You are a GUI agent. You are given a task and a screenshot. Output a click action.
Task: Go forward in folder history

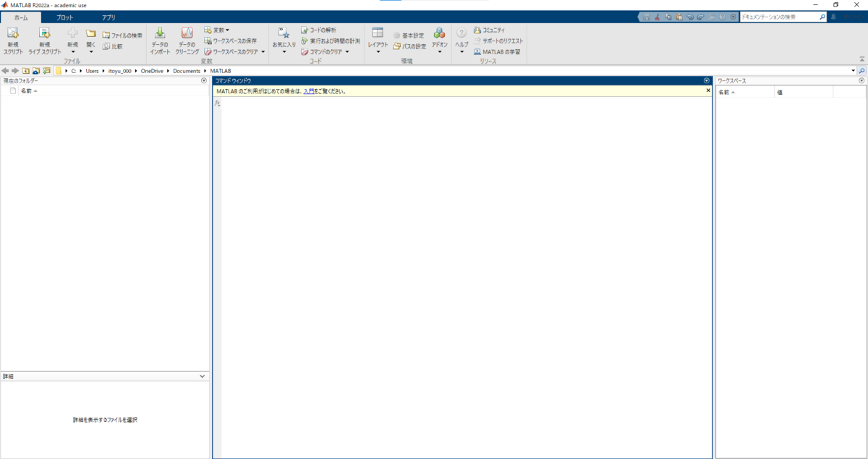tap(15, 71)
